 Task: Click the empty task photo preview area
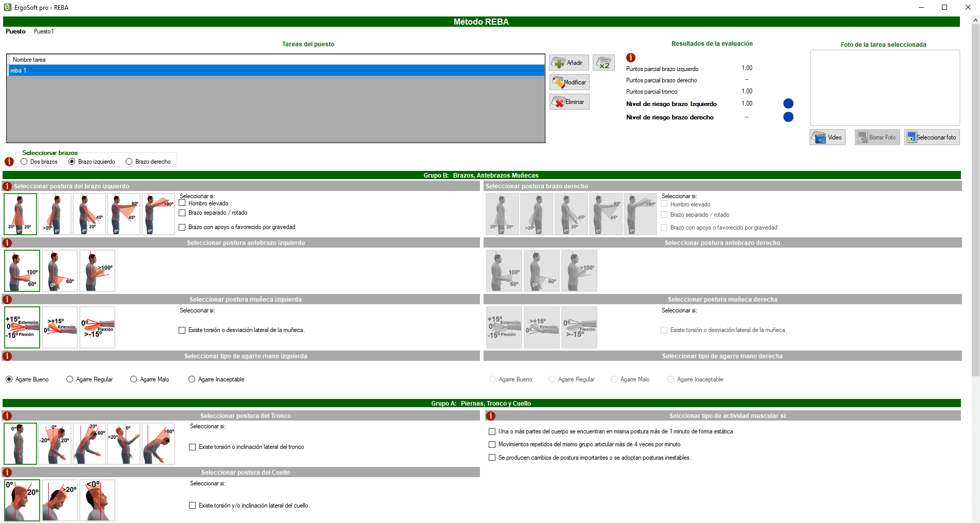[885, 88]
